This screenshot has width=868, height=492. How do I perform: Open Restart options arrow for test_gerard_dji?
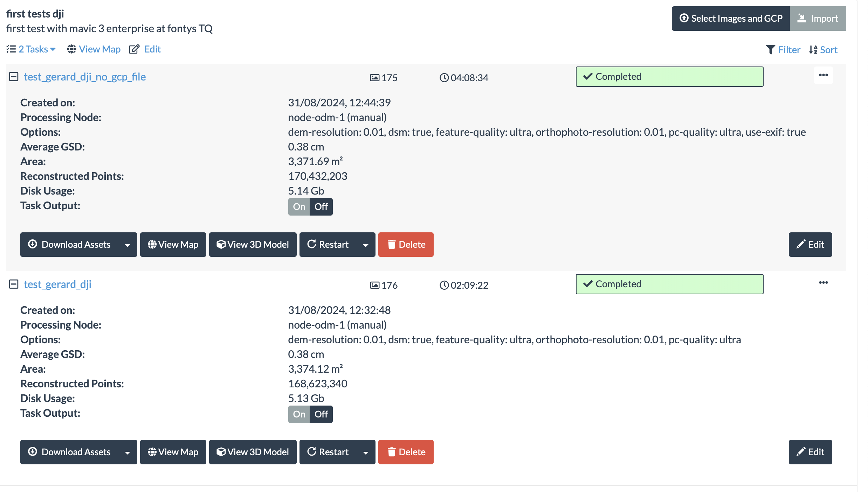[x=366, y=452]
